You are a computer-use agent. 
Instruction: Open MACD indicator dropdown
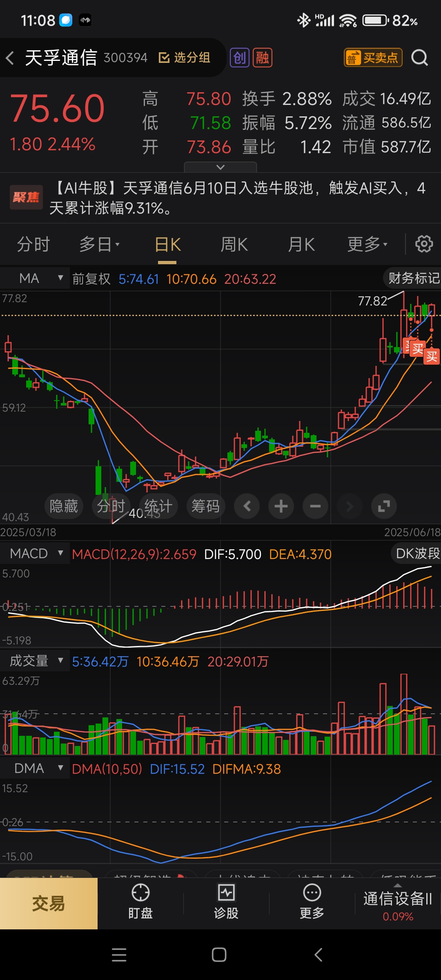(x=35, y=554)
